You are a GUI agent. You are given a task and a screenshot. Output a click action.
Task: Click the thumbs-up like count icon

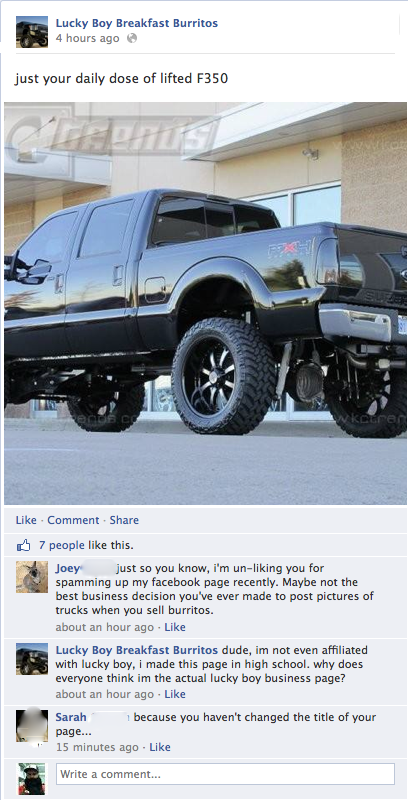coord(23,545)
